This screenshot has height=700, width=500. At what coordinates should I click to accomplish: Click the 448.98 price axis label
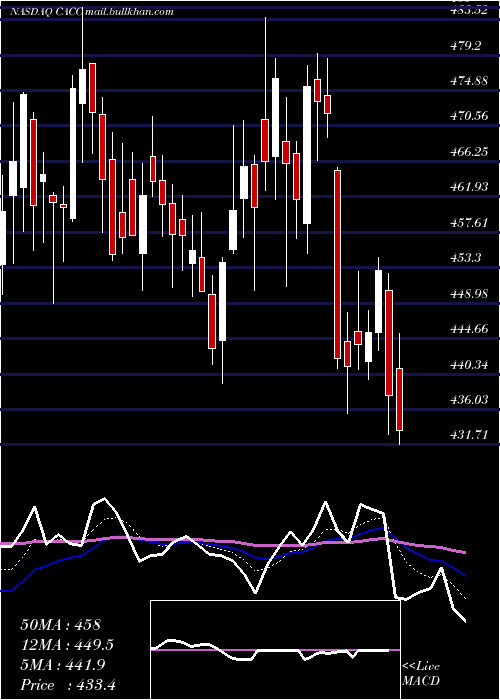point(469,294)
